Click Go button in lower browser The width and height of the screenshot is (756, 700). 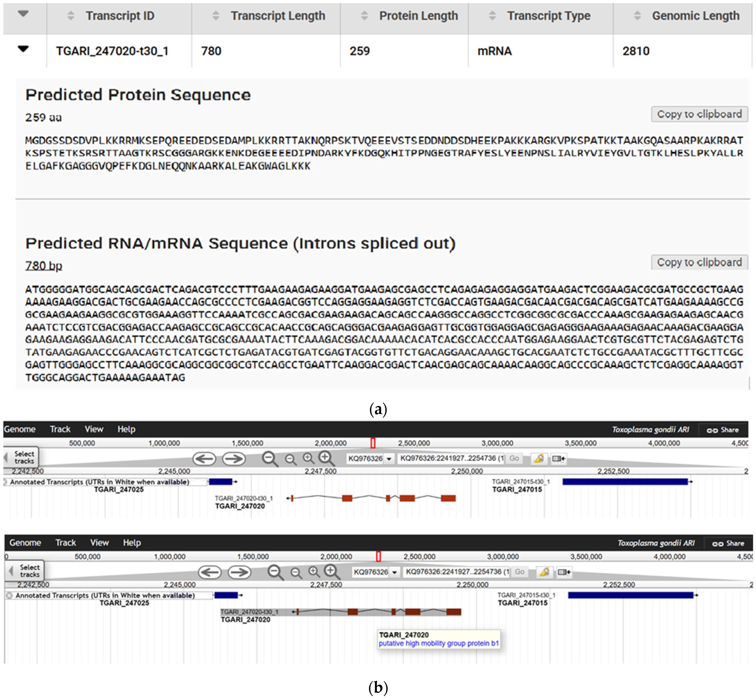519,572
